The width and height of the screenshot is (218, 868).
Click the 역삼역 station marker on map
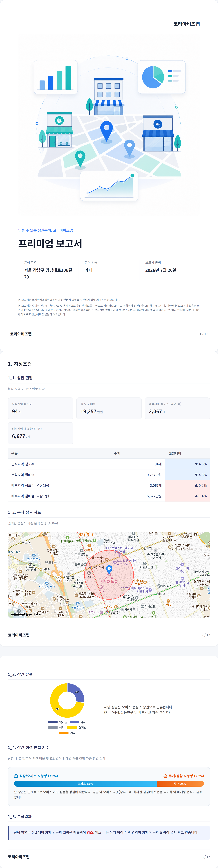pos(156,594)
